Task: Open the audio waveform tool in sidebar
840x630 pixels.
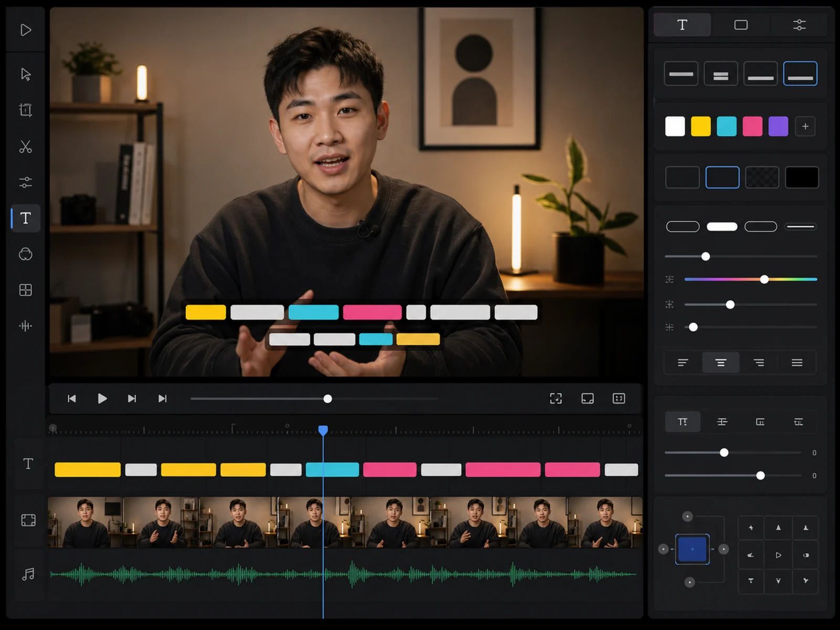Action: [x=26, y=326]
